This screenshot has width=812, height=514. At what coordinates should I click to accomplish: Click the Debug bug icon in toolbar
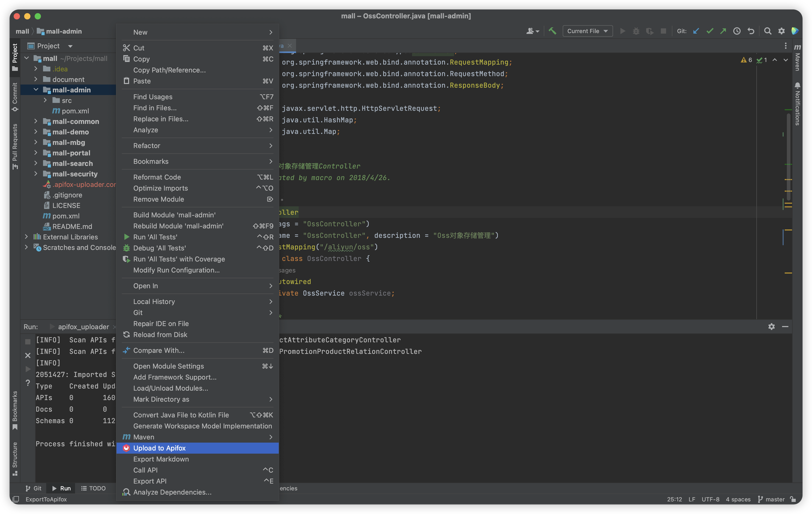tap(636, 31)
